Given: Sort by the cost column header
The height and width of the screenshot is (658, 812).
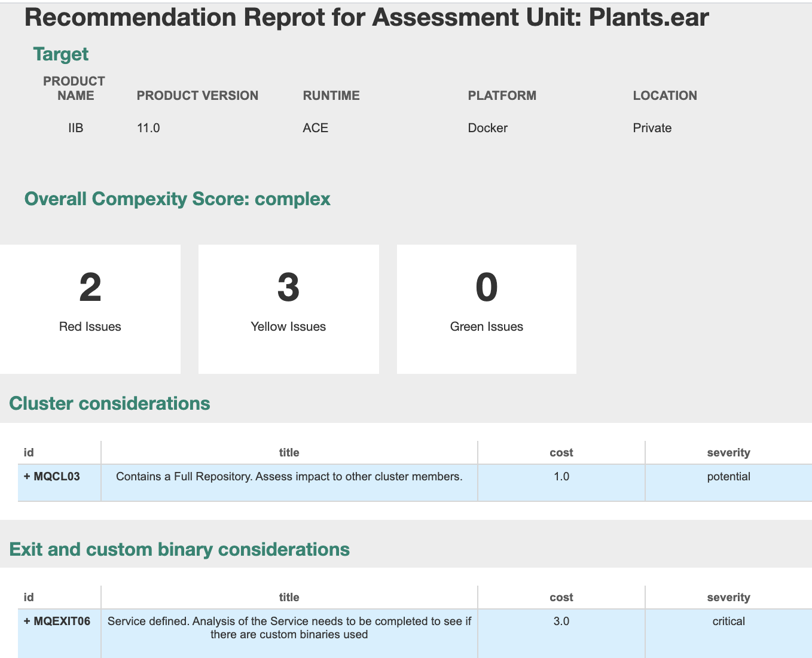Looking at the screenshot, I should [561, 452].
